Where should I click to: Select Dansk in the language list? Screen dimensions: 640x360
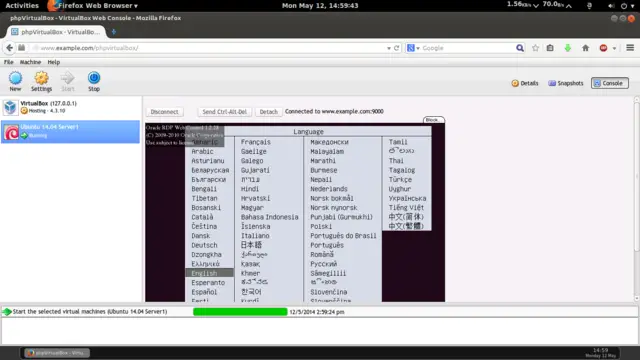[201, 236]
